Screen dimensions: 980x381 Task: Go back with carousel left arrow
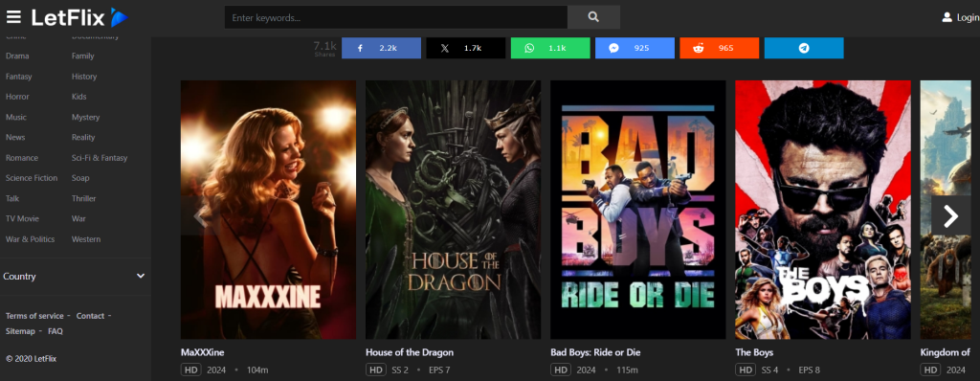199,216
